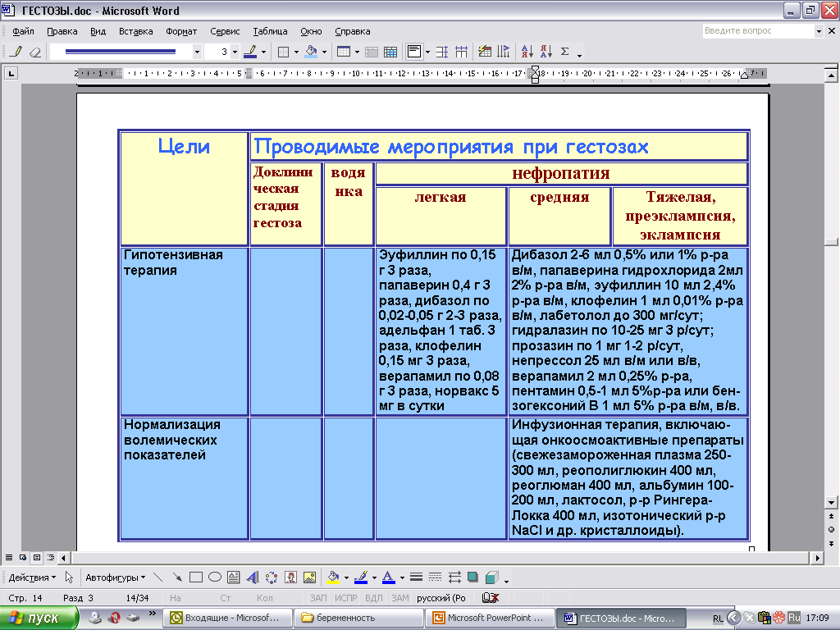The width and height of the screenshot is (840, 630).
Task: Insert Clip Art from drawing toolbar
Action: tap(291, 577)
